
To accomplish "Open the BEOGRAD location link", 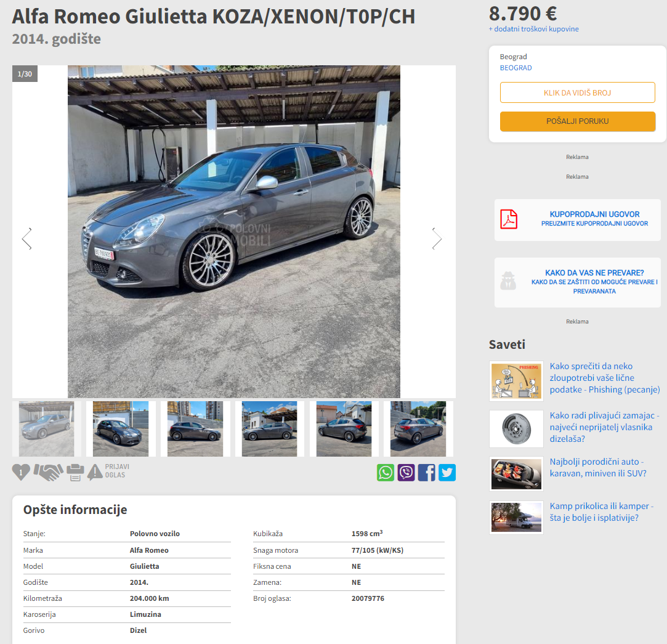I will [515, 68].
